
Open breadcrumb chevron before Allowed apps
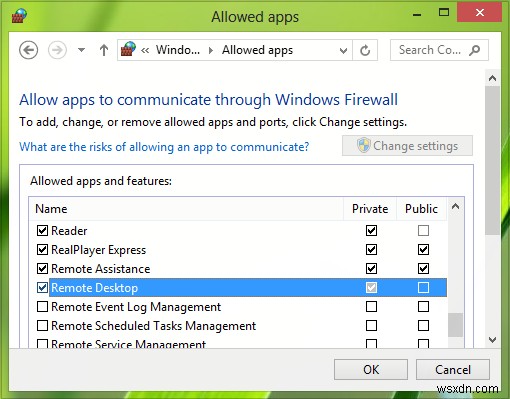[211, 50]
